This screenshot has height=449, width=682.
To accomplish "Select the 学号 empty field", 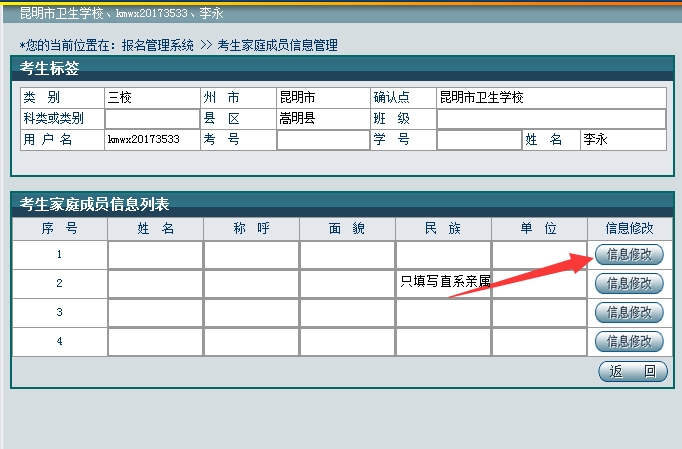I will click(479, 140).
